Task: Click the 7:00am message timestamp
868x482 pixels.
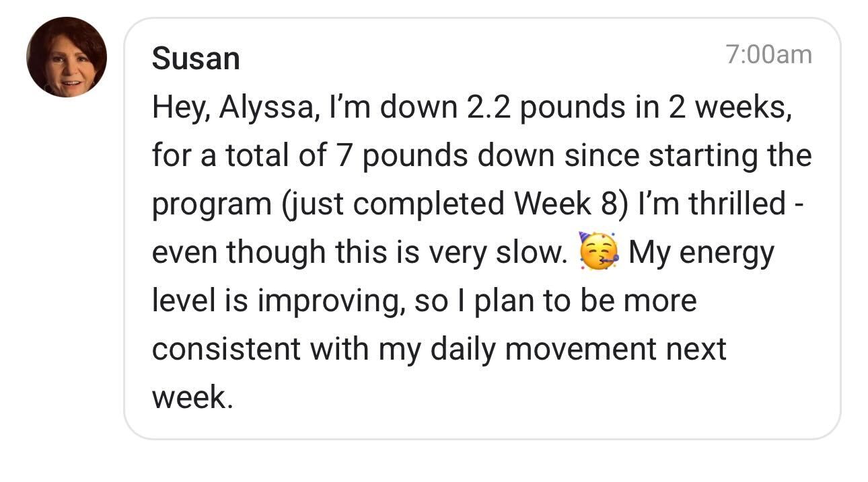Action: point(769,54)
